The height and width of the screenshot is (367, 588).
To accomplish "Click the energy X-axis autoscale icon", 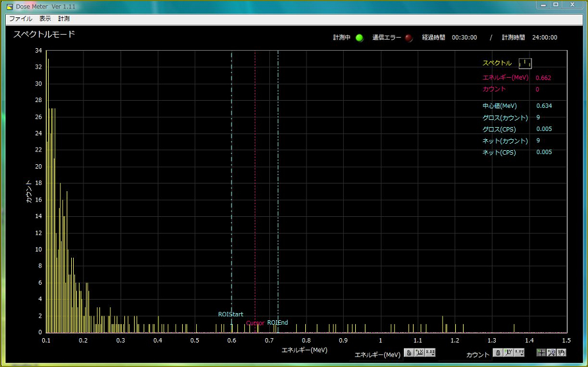I will point(419,353).
